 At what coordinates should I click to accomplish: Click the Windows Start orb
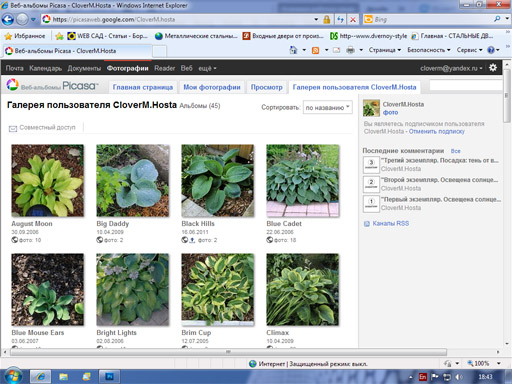pyautogui.click(x=13, y=376)
